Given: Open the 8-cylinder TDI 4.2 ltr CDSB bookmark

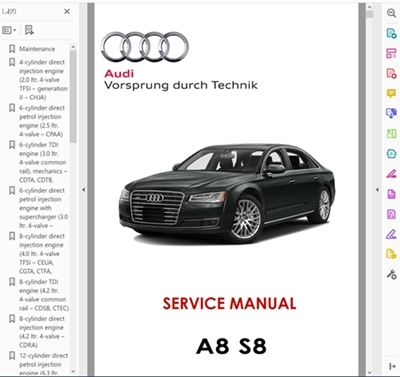Looking at the screenshot, I should [x=44, y=295].
